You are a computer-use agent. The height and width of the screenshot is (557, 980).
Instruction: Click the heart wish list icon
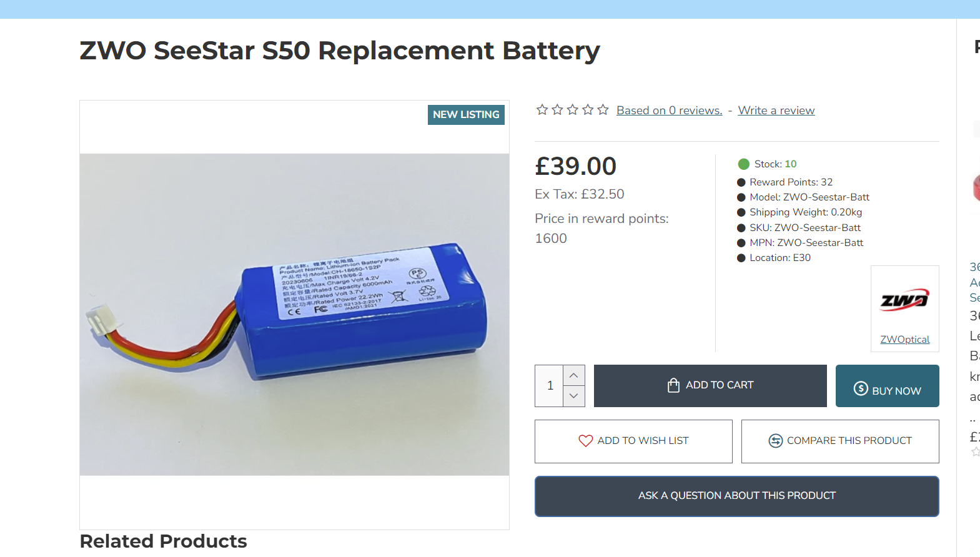(x=585, y=441)
